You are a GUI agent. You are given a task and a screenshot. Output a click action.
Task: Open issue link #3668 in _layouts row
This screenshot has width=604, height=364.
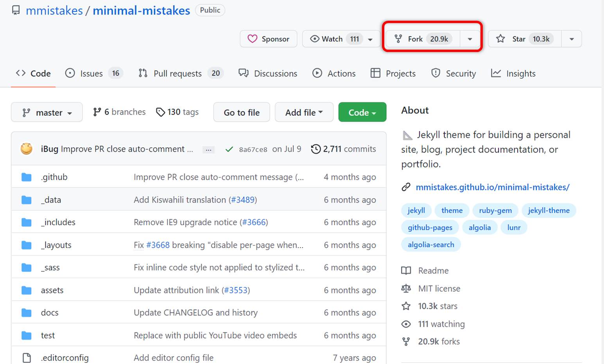[158, 245]
